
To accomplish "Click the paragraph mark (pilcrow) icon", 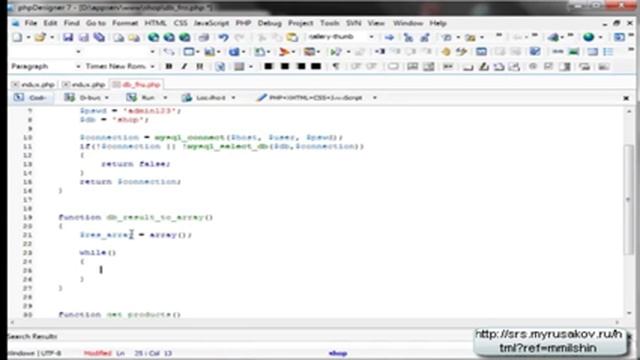I will pyautogui.click(x=336, y=66).
